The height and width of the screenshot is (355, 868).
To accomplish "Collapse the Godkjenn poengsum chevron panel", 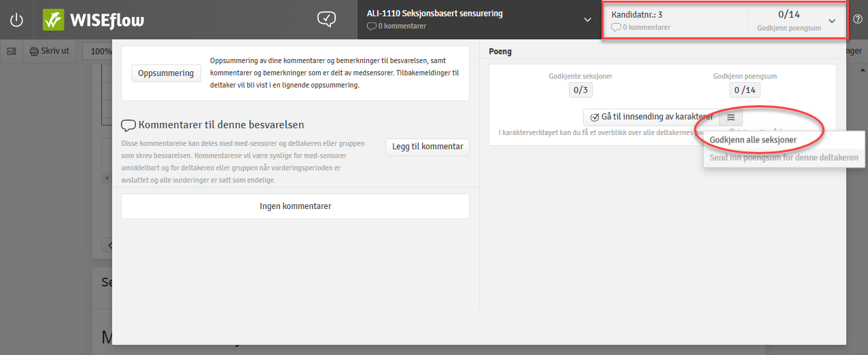I will click(x=832, y=20).
